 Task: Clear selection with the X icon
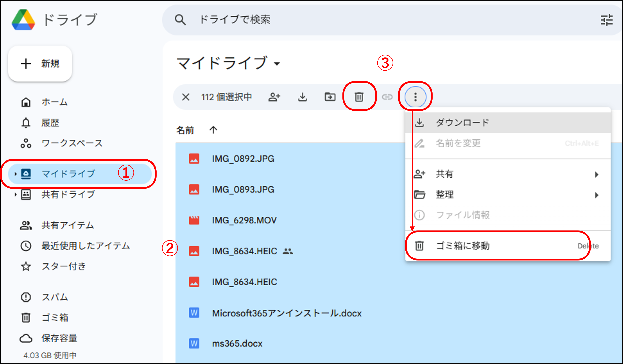(x=186, y=97)
